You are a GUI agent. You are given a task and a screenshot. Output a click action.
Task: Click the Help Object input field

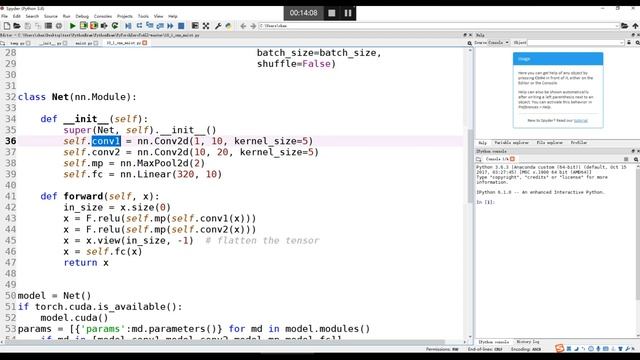point(576,42)
